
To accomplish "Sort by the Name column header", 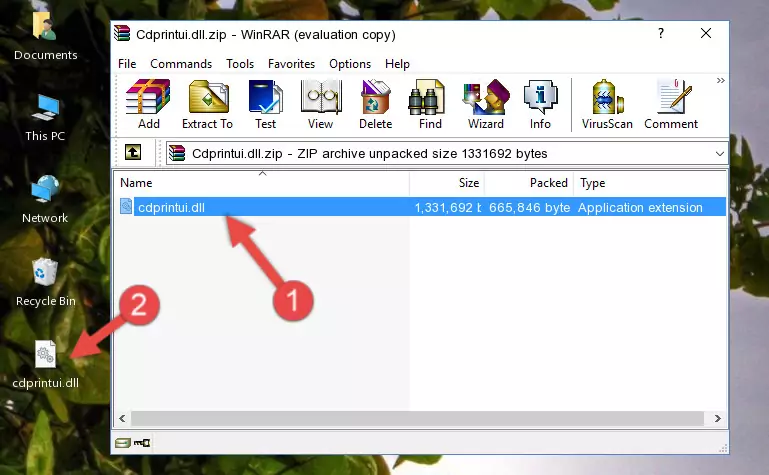I will coord(262,183).
